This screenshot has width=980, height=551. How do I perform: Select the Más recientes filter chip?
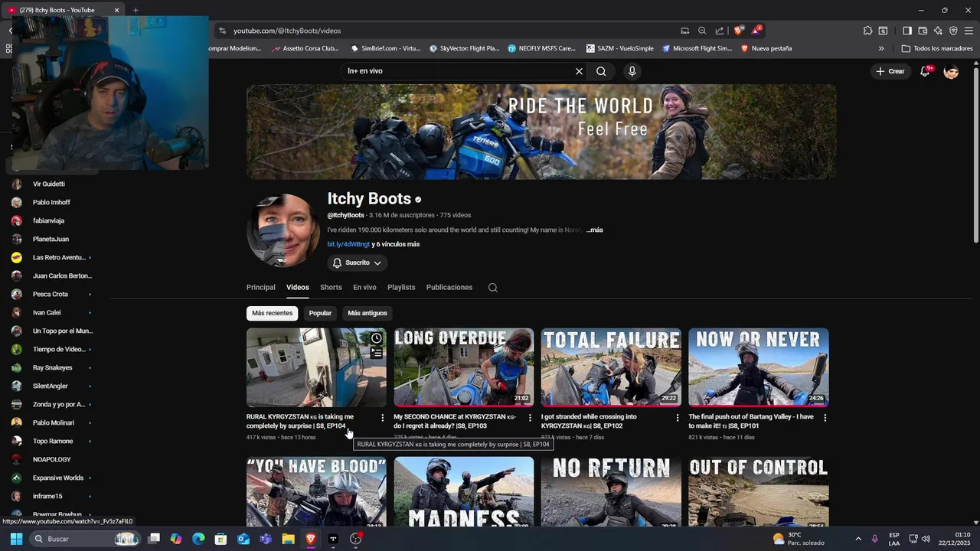coord(273,313)
